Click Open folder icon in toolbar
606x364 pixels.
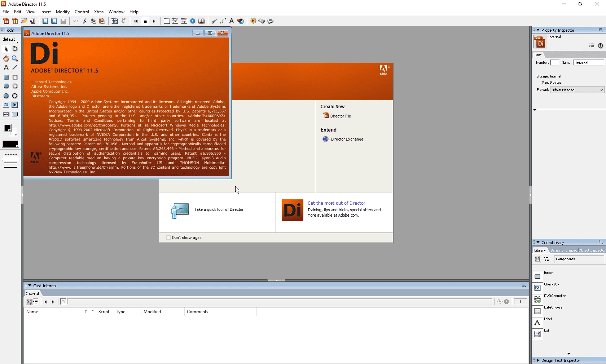click(x=24, y=21)
